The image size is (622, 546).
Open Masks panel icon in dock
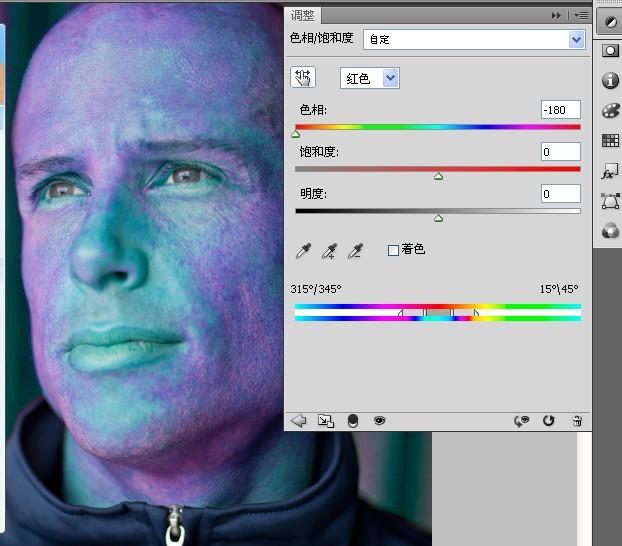(x=610, y=51)
